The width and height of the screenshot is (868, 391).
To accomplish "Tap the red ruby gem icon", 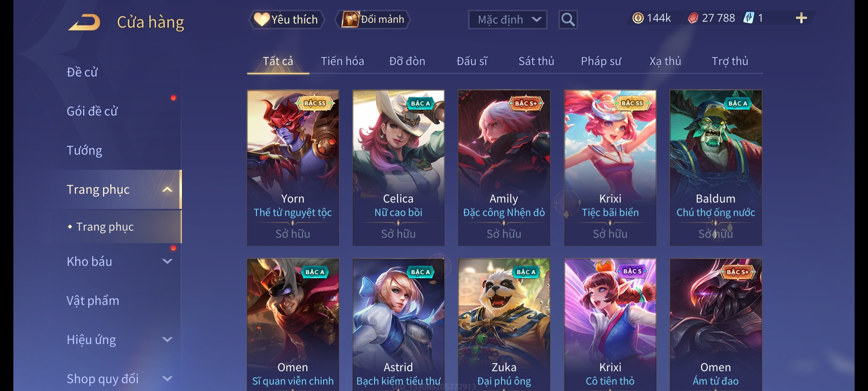I will pyautogui.click(x=693, y=18).
